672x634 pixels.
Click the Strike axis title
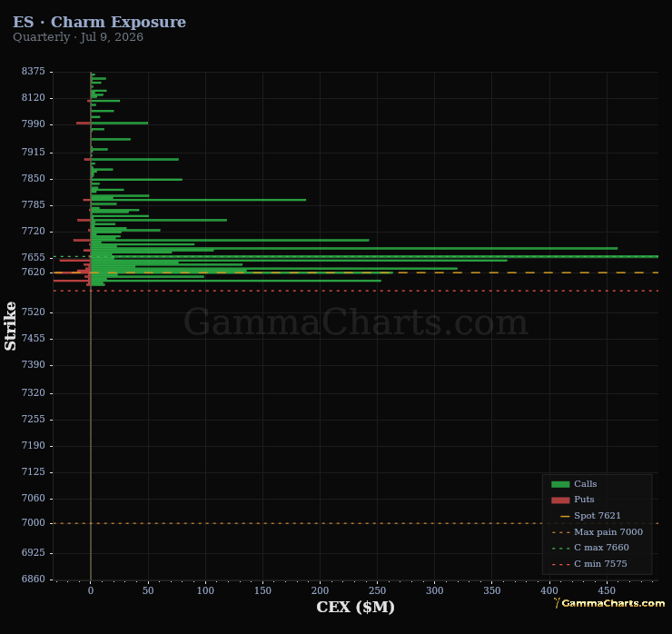[10, 326]
